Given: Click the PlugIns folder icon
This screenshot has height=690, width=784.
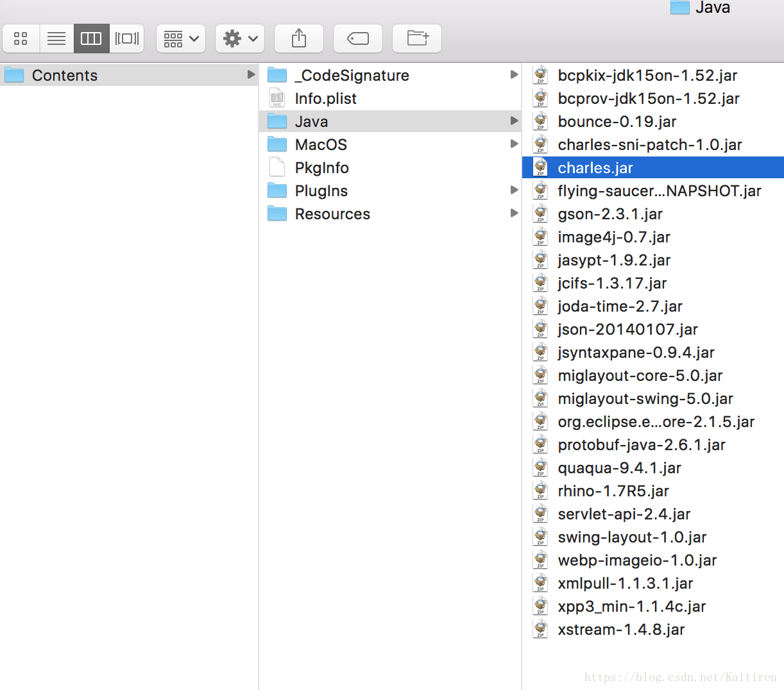Looking at the screenshot, I should pyautogui.click(x=277, y=190).
